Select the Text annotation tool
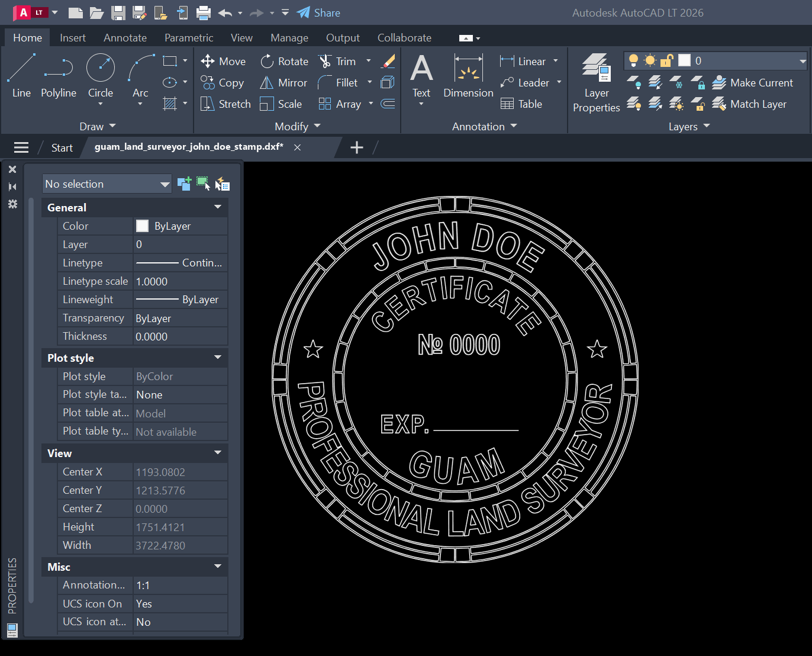 (x=421, y=76)
